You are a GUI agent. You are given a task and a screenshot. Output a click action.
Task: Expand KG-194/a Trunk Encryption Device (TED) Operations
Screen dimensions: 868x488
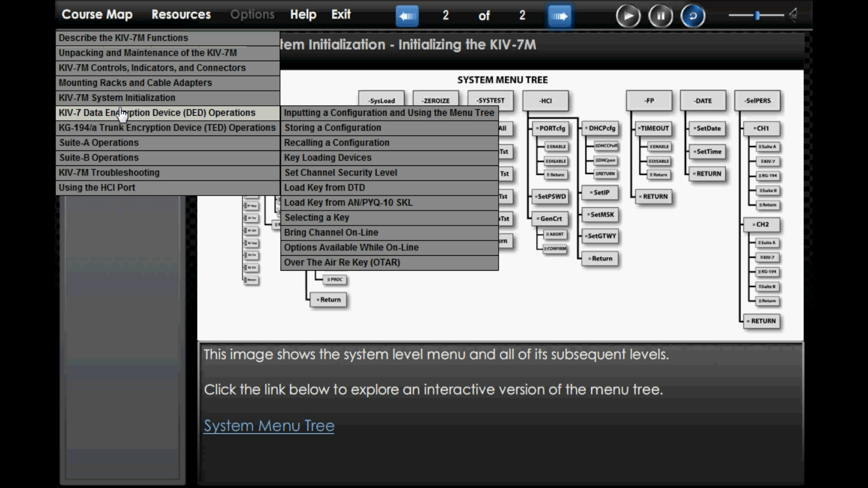(x=168, y=127)
